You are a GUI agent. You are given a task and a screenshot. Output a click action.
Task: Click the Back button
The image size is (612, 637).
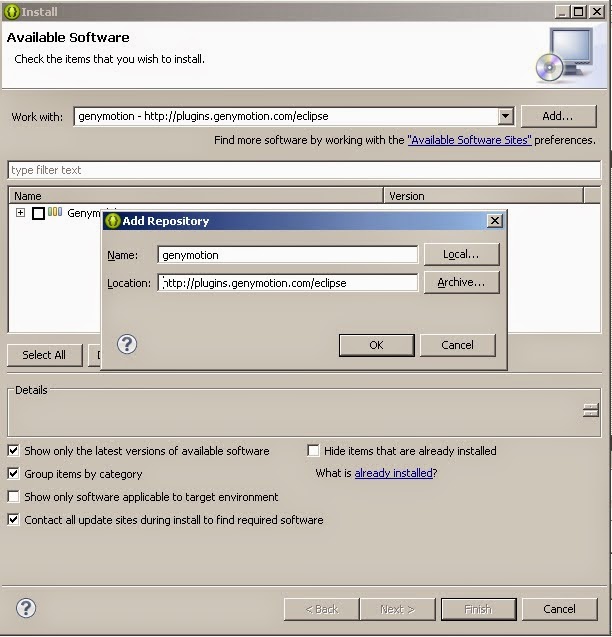[x=321, y=609]
